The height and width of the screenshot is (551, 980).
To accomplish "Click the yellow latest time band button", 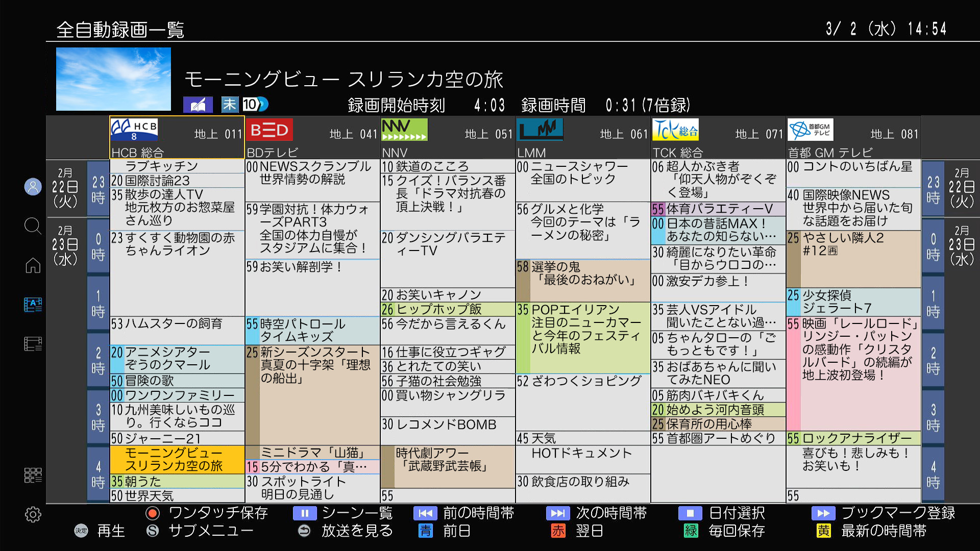I will click(x=823, y=531).
